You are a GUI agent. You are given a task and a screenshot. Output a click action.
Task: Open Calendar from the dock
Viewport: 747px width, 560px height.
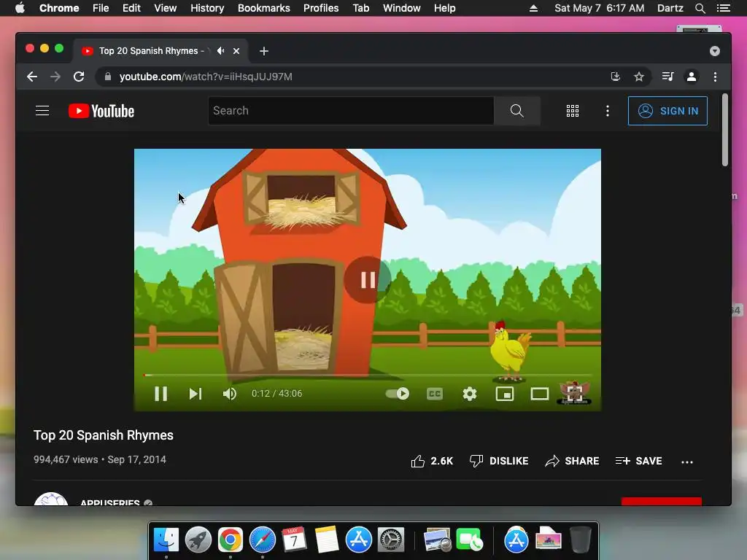pyautogui.click(x=295, y=540)
